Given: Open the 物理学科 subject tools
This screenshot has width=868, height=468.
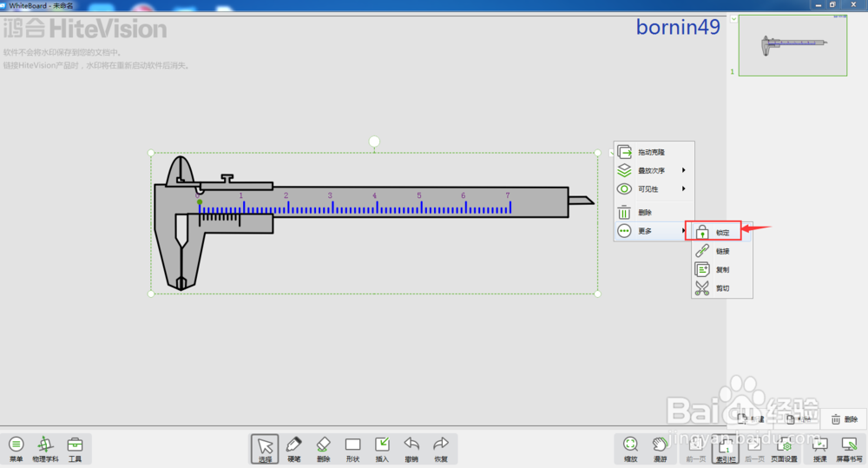Looking at the screenshot, I should [x=45, y=449].
